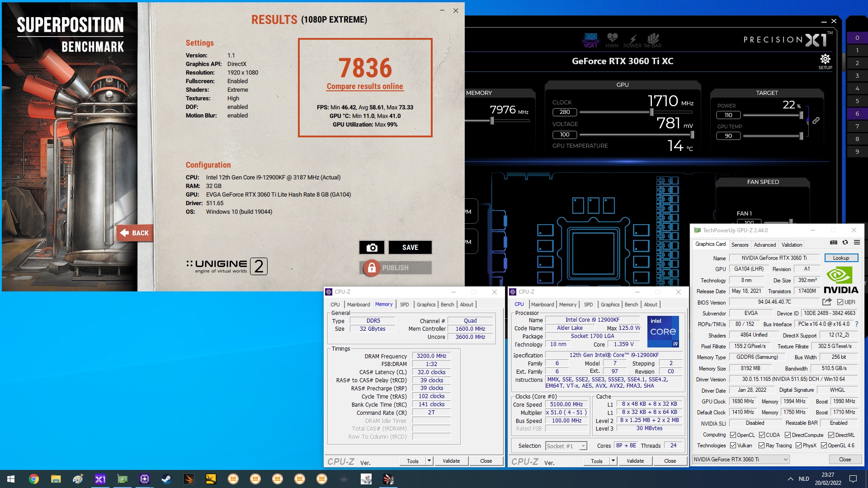Click the power target field showing 110
868x488 pixels.
point(728,115)
